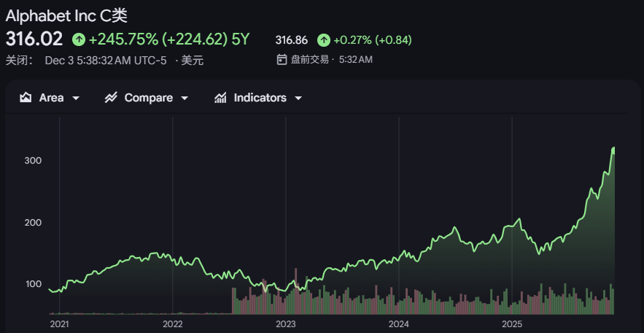Click the pre-market price 316.86
644x333 pixels.
[292, 40]
